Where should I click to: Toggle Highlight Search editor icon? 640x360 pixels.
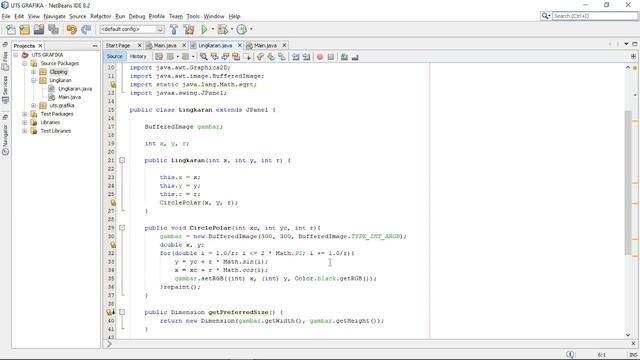(x=236, y=57)
